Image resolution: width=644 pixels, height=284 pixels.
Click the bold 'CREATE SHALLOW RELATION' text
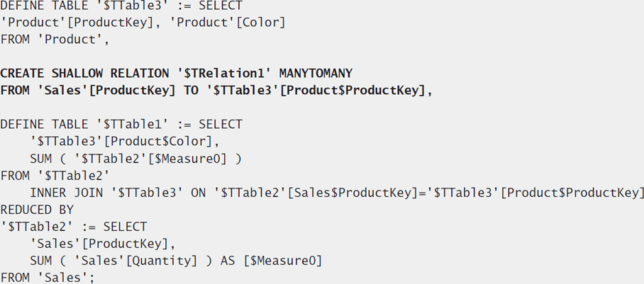coord(84,73)
